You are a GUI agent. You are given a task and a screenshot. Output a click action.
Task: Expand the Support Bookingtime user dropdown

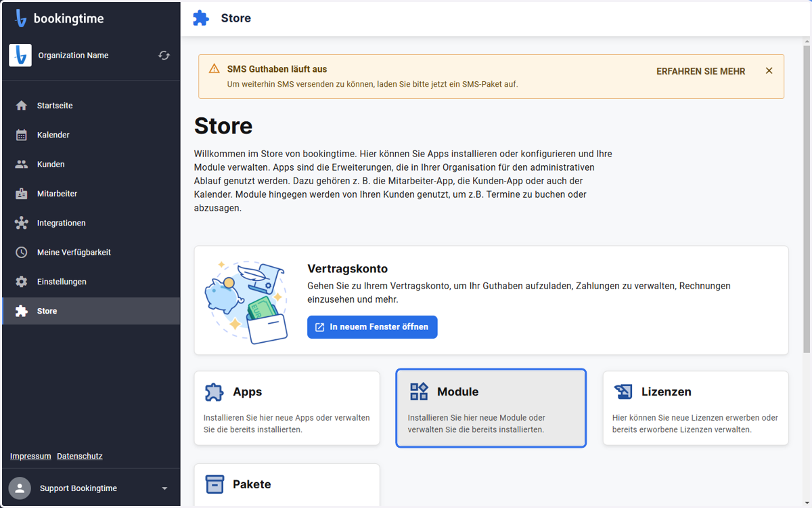coord(164,488)
